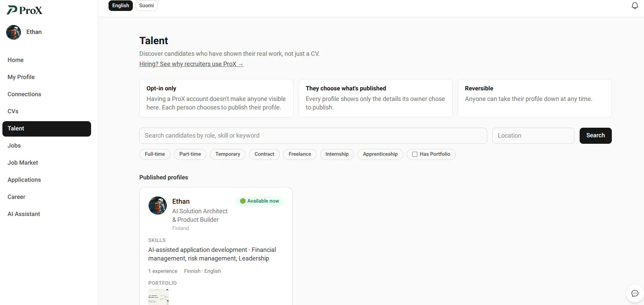The width and height of the screenshot is (644, 305).
Task: Follow 'See why recruiters use ProX' link
Action: pyautogui.click(x=191, y=64)
